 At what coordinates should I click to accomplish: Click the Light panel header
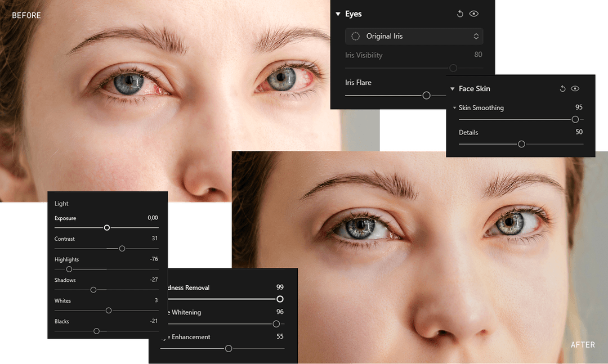(x=60, y=203)
